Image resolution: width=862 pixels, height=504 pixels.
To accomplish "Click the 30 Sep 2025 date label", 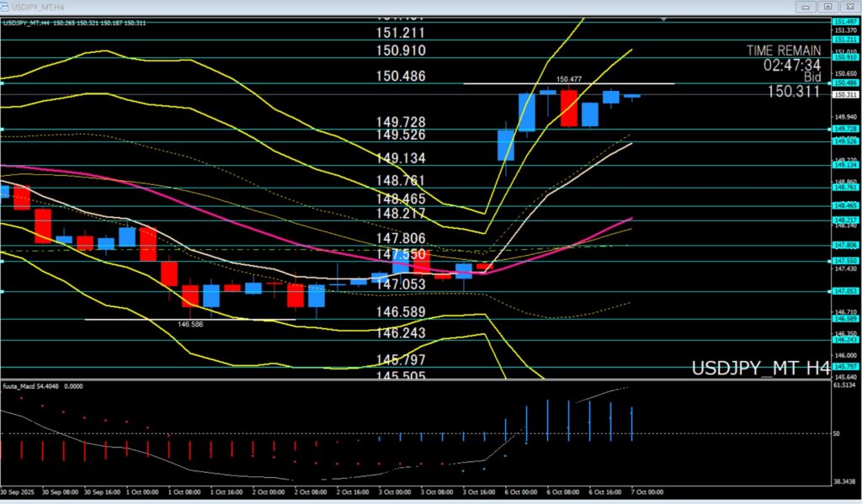I will pyautogui.click(x=18, y=491).
